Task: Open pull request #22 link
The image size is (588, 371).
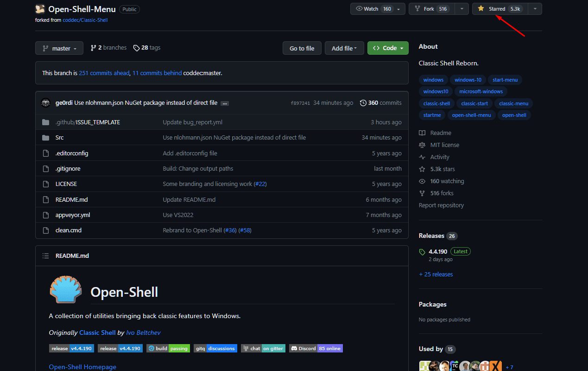Action: 260,184
